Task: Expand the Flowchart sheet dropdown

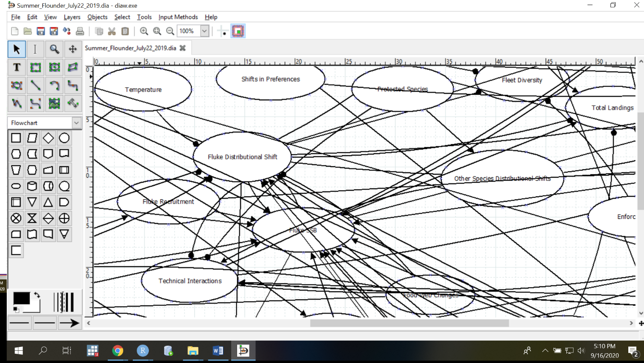Action: coord(76,123)
